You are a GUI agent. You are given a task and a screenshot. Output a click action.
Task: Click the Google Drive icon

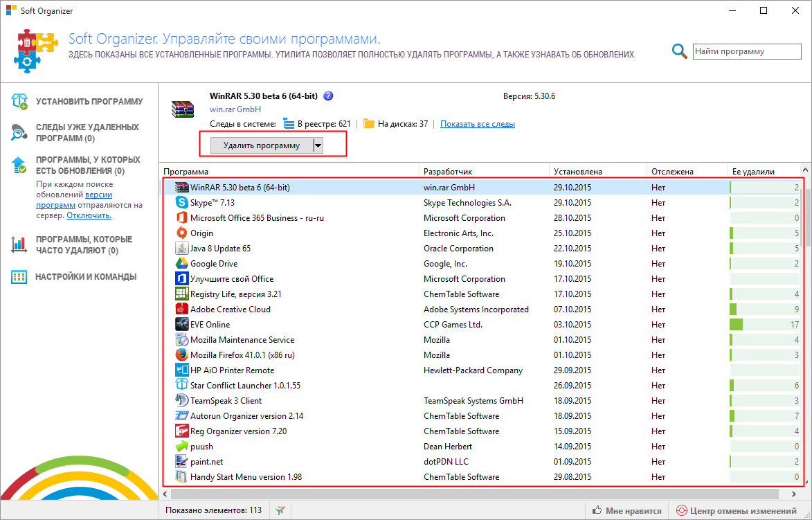181,264
